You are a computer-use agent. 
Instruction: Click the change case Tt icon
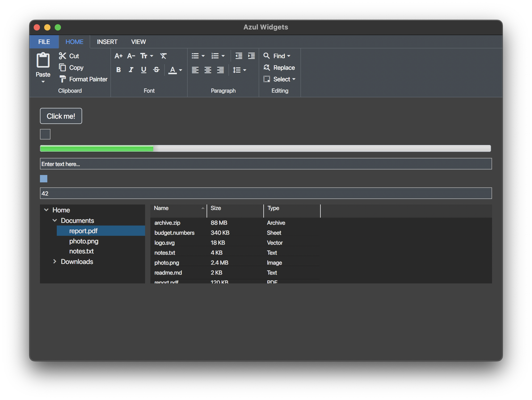pos(144,56)
